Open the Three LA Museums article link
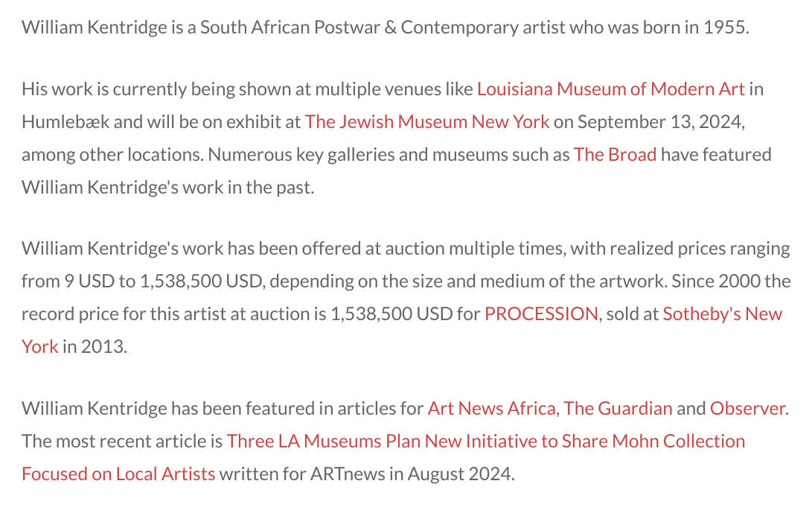The width and height of the screenshot is (812, 507). (x=486, y=441)
